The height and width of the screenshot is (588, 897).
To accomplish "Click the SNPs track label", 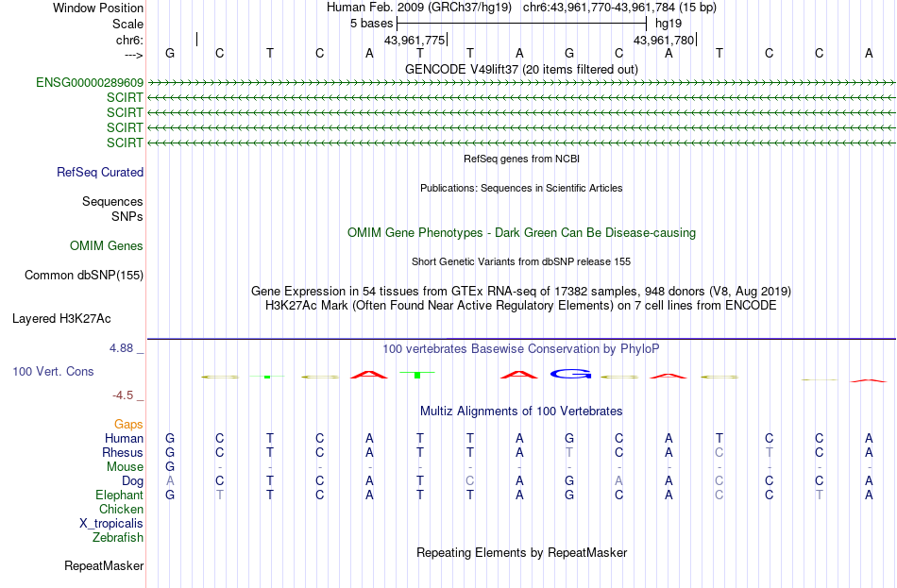I will (127, 216).
